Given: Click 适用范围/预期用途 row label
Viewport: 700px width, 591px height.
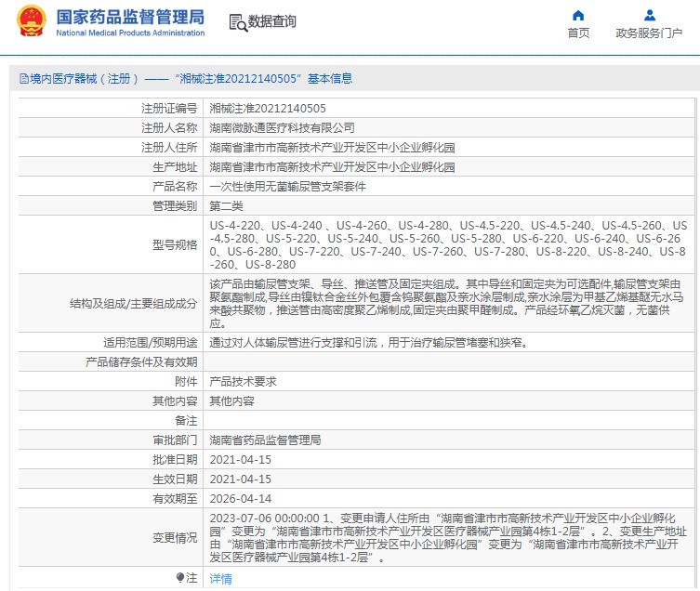Looking at the screenshot, I should [x=151, y=343].
